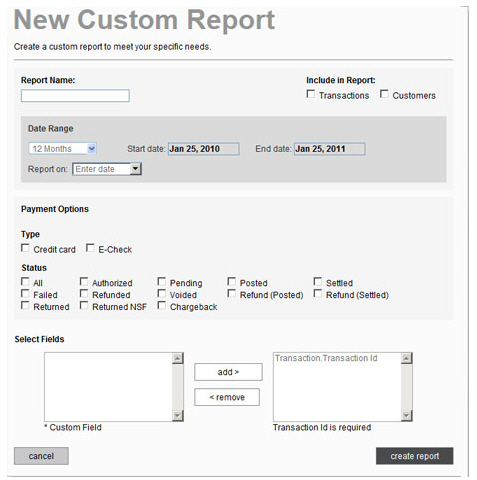
Task: Tick the Posted status checkbox
Action: [x=231, y=282]
